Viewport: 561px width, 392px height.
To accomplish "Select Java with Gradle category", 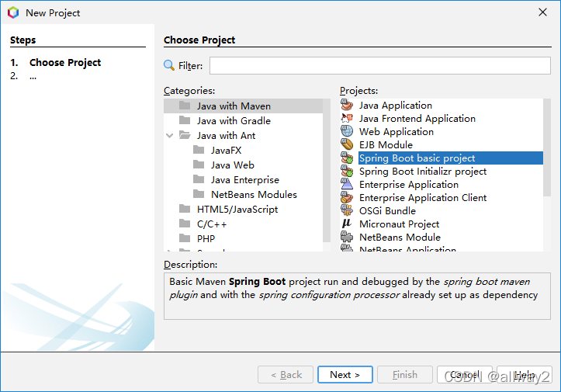I will click(x=234, y=120).
